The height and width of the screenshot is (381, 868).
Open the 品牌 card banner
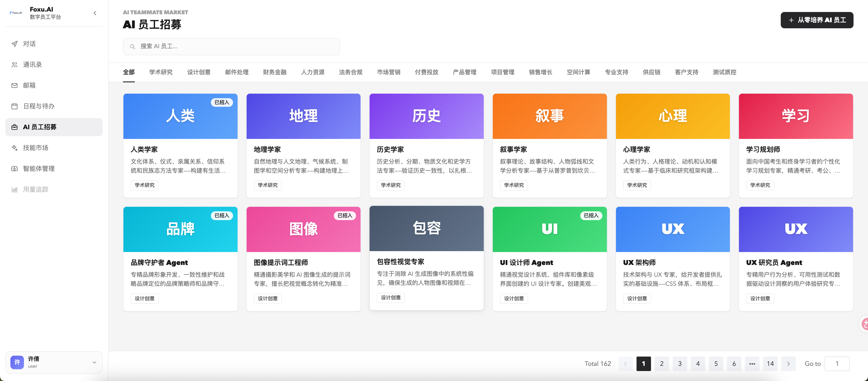(x=180, y=229)
